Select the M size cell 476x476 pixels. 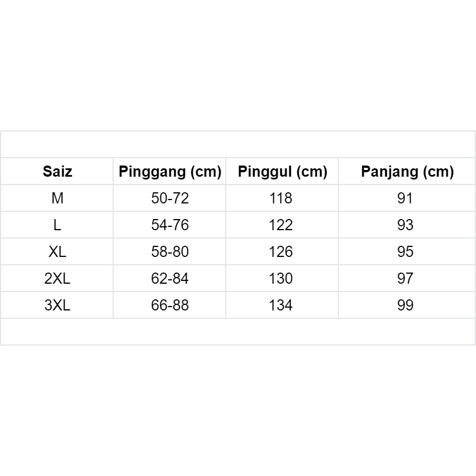[x=57, y=198]
